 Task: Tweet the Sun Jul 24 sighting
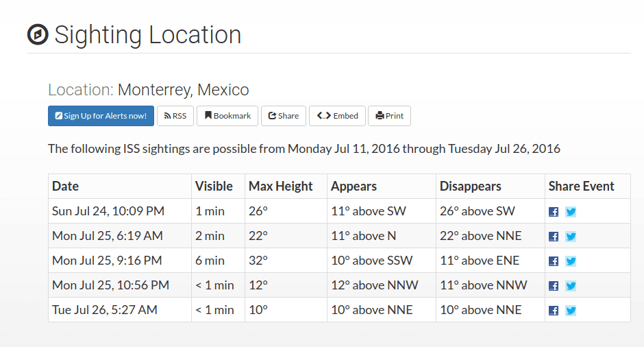click(x=571, y=212)
